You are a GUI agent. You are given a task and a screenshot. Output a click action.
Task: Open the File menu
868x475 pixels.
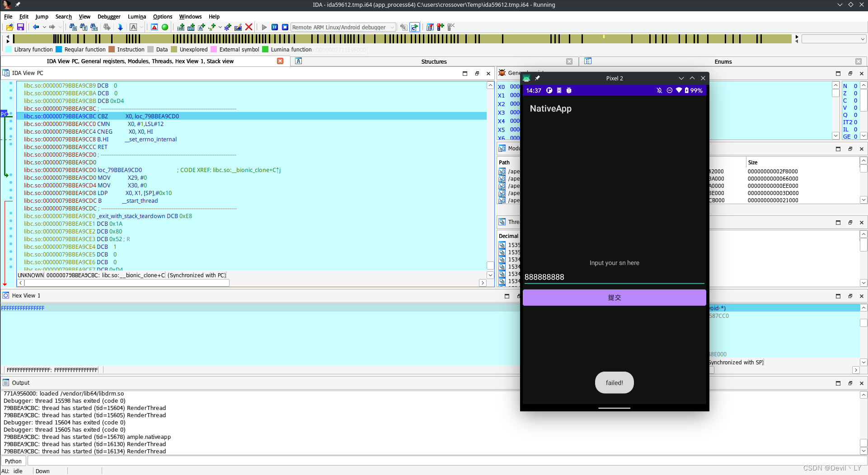click(x=8, y=16)
